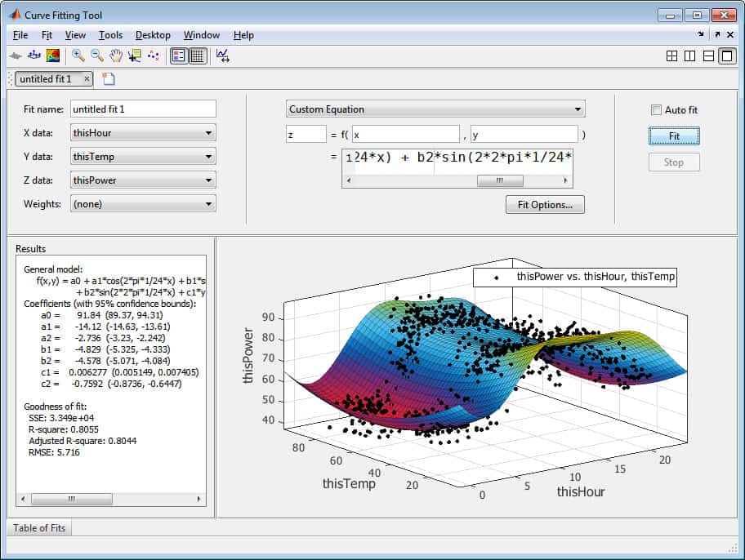Toggle the grid toolbar button

[x=197, y=56]
